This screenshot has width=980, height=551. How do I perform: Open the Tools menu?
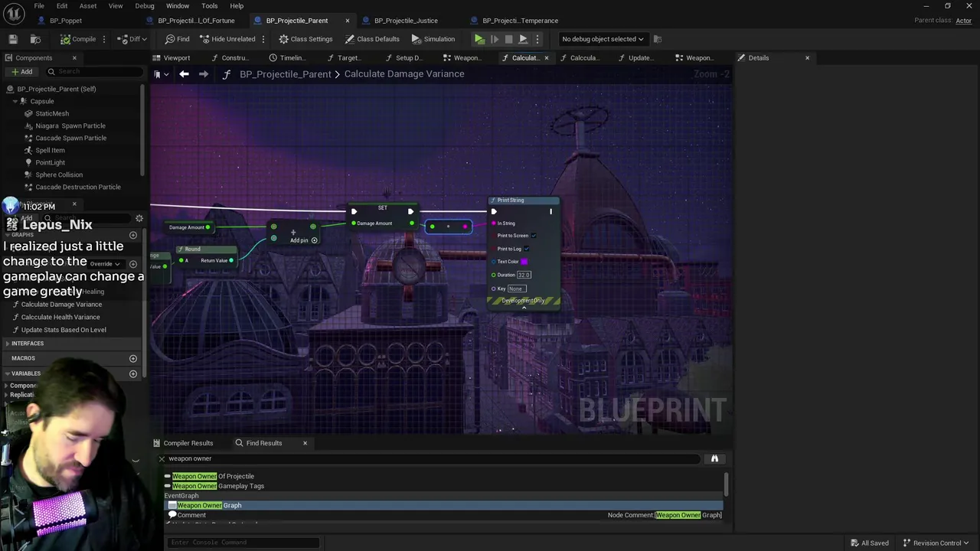coord(210,6)
